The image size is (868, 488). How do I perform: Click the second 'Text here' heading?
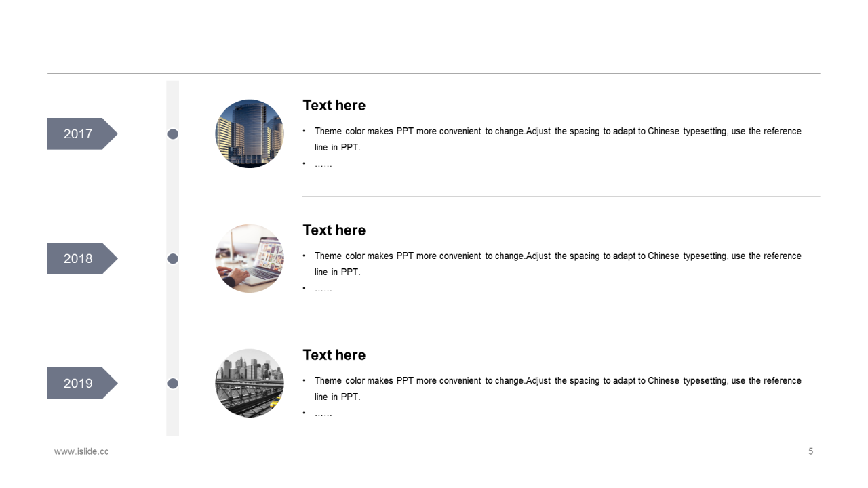334,230
